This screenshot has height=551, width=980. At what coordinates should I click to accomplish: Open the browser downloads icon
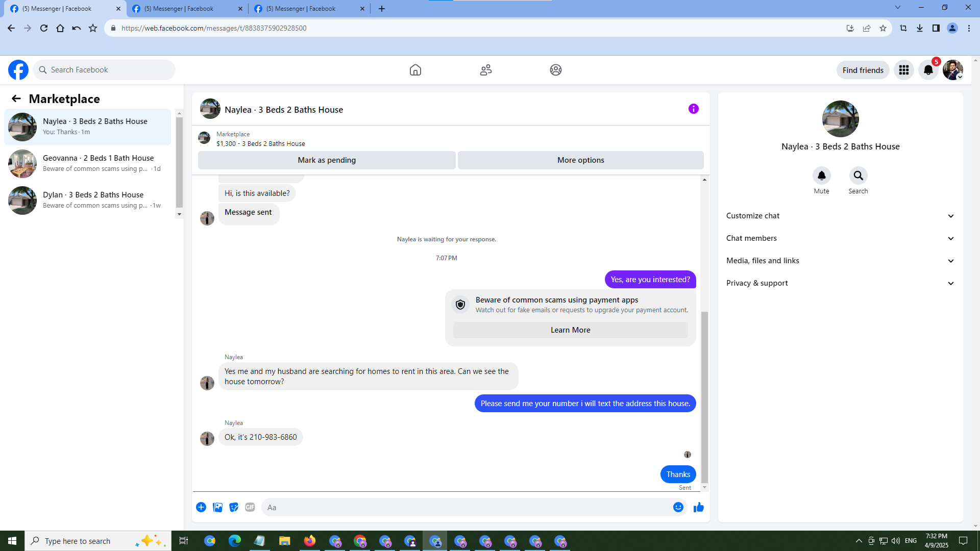[920, 28]
